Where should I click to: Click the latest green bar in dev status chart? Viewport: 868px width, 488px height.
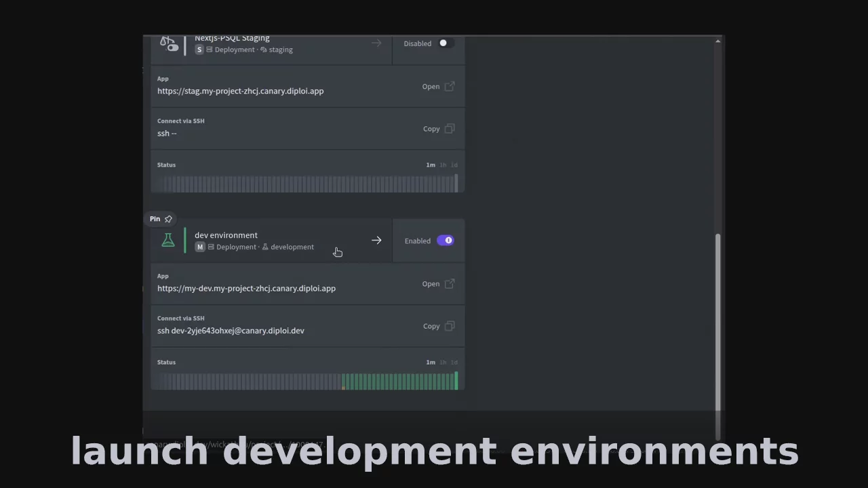coord(456,381)
